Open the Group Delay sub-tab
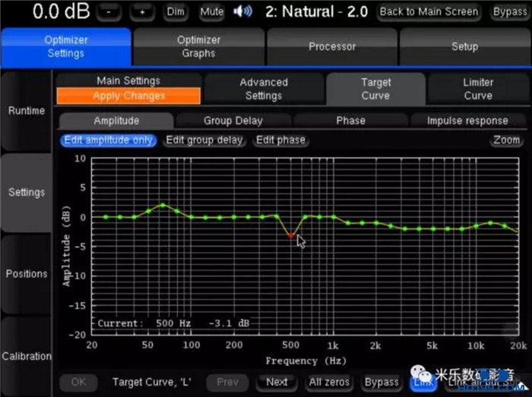532x397 pixels. coord(233,120)
